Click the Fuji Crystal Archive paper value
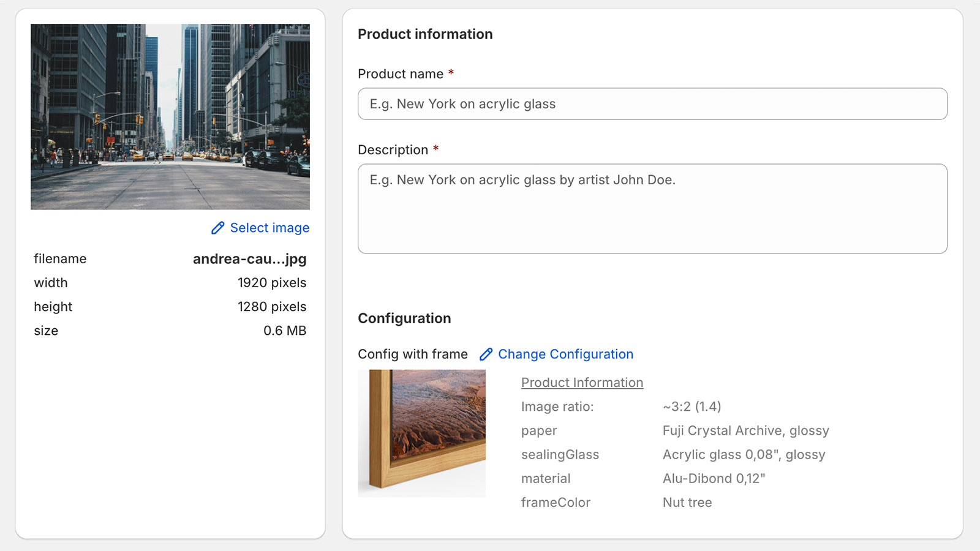This screenshot has height=551, width=980. coord(745,430)
